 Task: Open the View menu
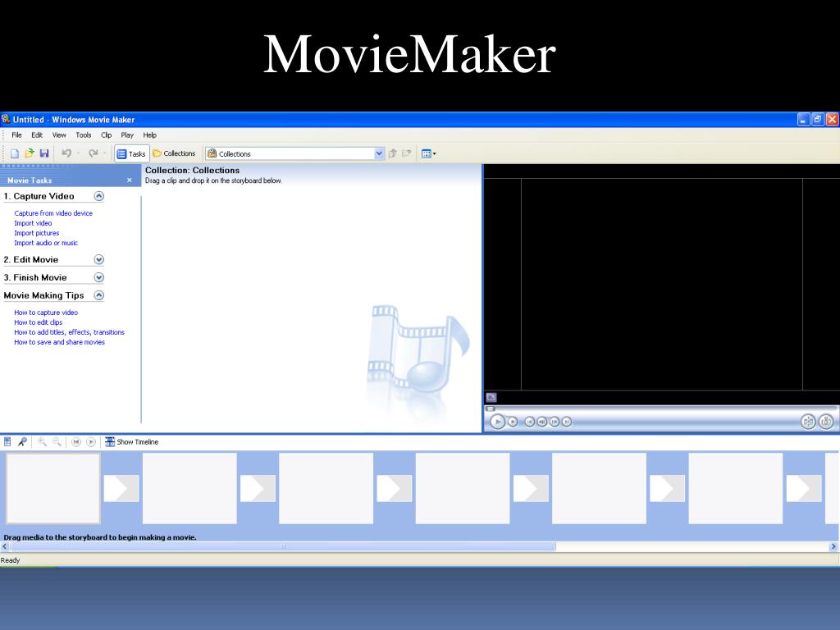pyautogui.click(x=59, y=135)
